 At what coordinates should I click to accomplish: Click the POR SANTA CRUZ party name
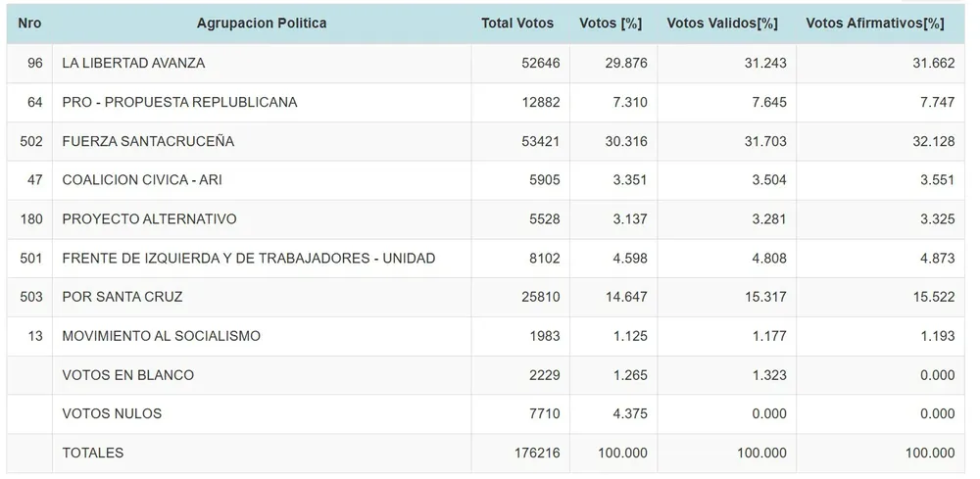(x=122, y=297)
